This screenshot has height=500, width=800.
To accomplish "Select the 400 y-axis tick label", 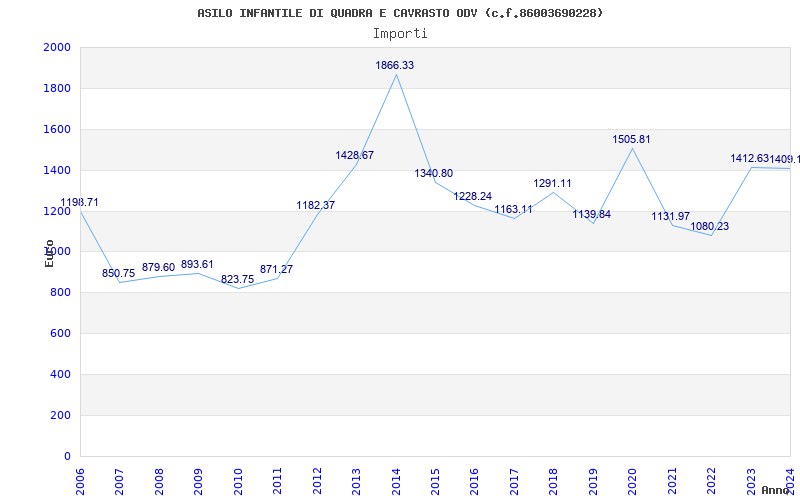I will click(60, 374).
